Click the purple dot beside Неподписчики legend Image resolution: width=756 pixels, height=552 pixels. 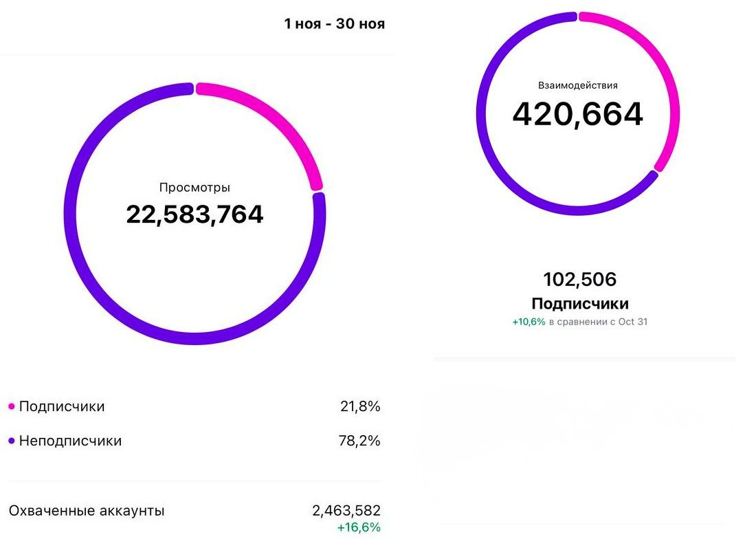click(11, 441)
